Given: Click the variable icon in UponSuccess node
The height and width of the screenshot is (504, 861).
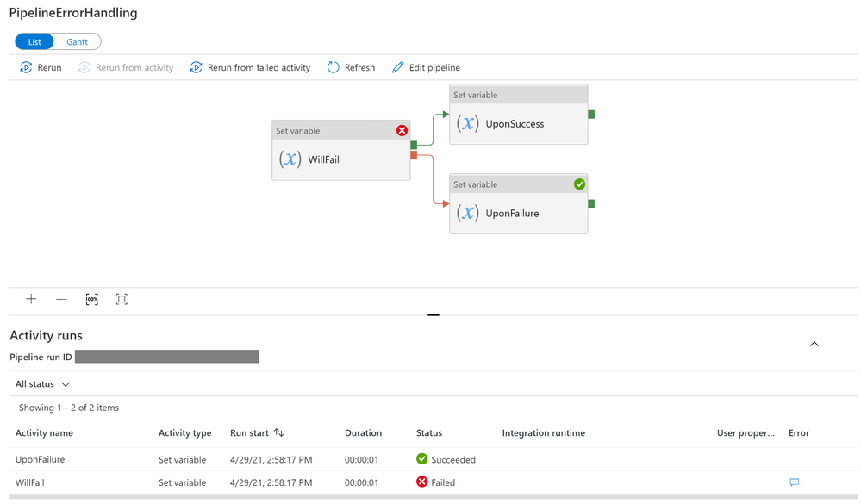Looking at the screenshot, I should click(x=467, y=123).
